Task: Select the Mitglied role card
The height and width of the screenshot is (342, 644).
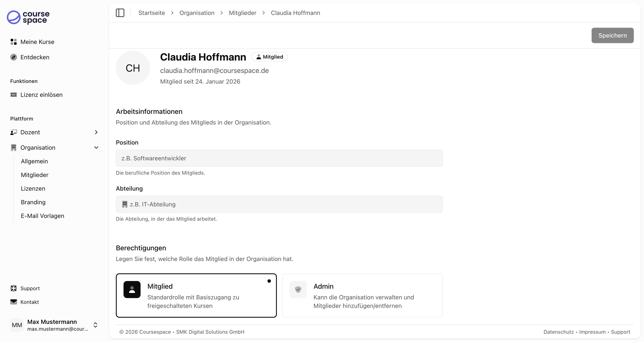Action: 196,296
